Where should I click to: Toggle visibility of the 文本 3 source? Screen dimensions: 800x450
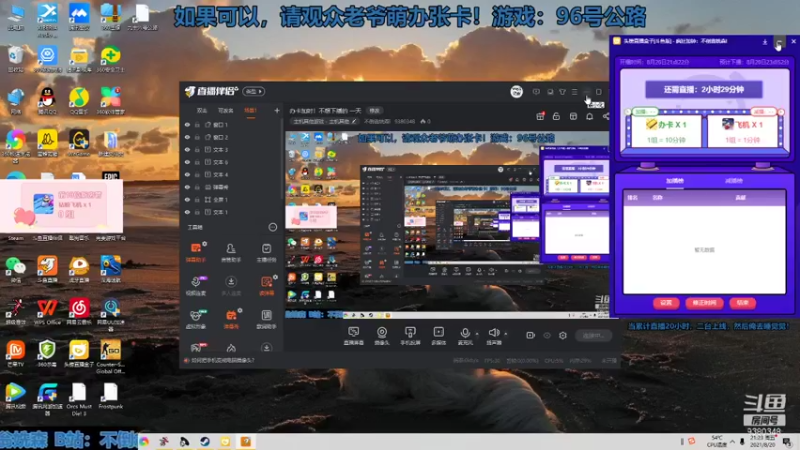pos(187,149)
